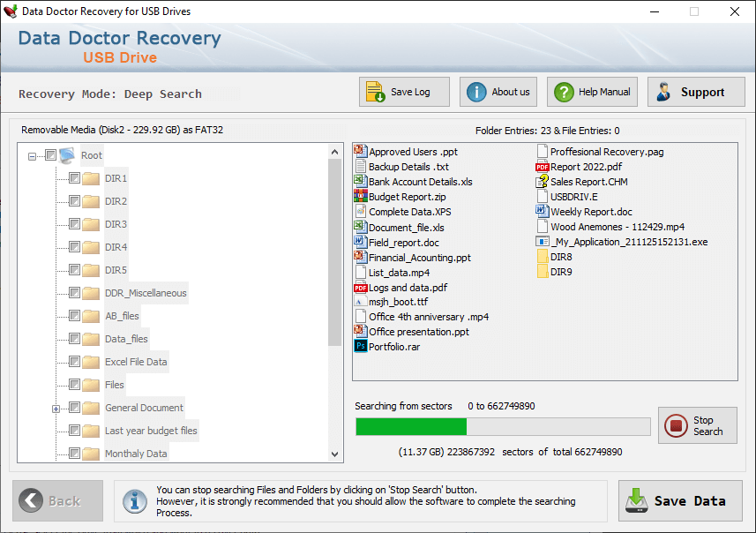756x533 pixels.
Task: Stop the search with Stop Search
Action: [x=698, y=425]
